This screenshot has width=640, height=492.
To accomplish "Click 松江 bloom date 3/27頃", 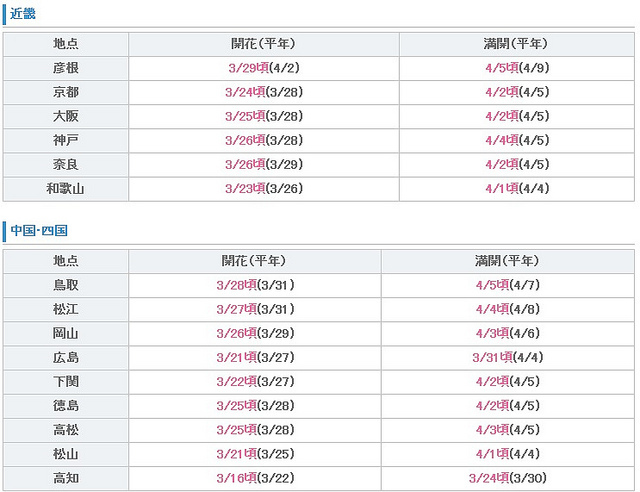I will tap(236, 309).
